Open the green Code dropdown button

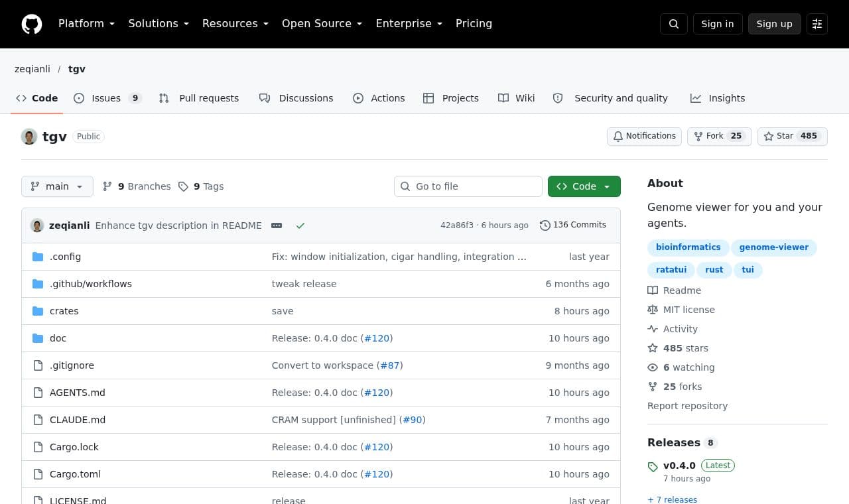click(x=584, y=186)
